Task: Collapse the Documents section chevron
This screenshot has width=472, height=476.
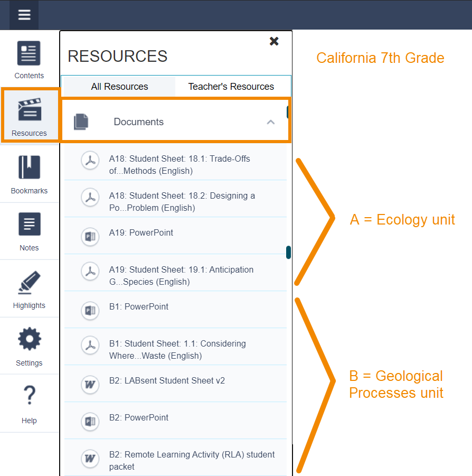Action: click(270, 121)
